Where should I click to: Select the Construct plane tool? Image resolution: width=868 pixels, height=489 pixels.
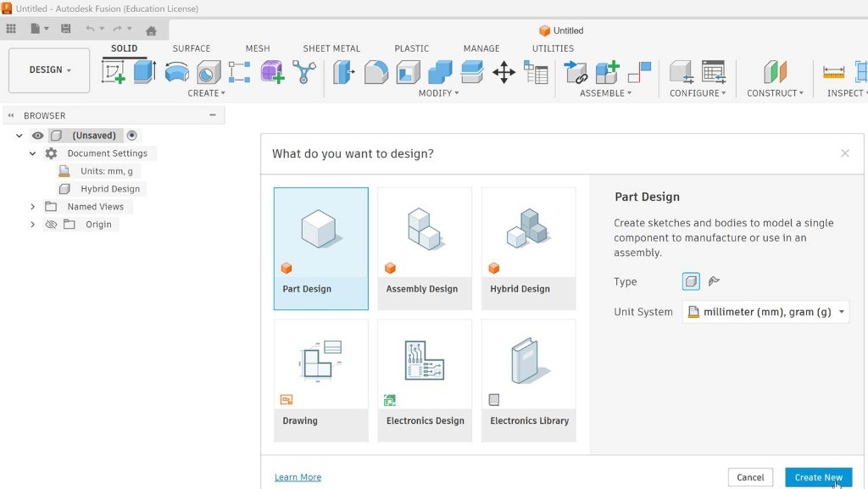pyautogui.click(x=775, y=72)
